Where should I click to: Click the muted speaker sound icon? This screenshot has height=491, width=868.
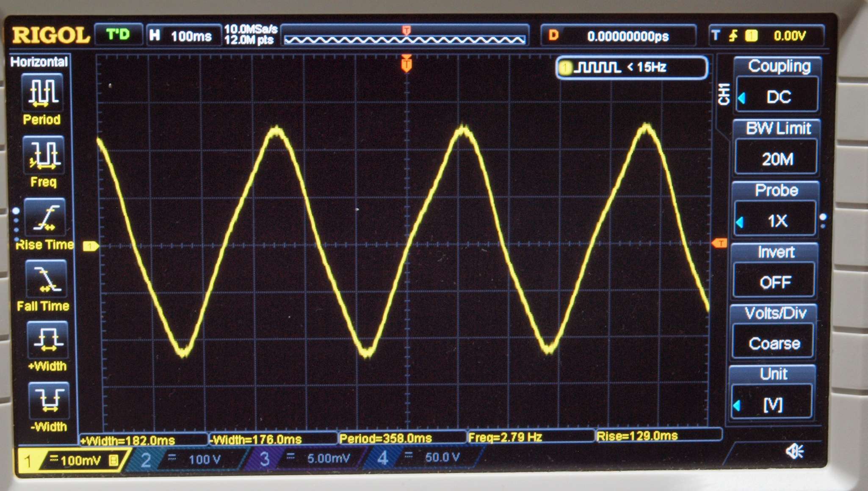click(x=794, y=451)
